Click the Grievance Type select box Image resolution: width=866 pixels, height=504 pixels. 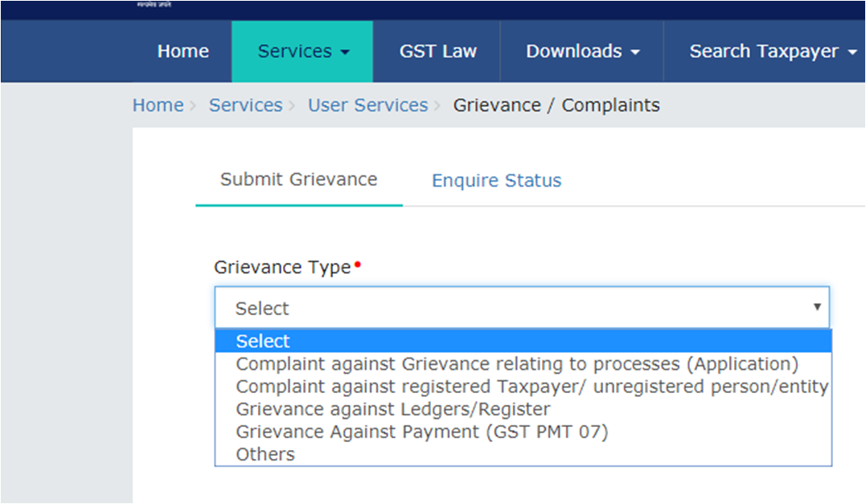point(515,308)
